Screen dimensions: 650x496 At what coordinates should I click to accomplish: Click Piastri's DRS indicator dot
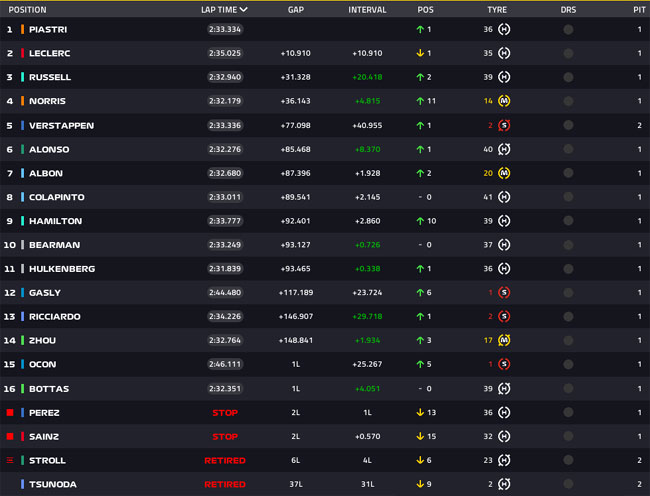click(x=568, y=29)
